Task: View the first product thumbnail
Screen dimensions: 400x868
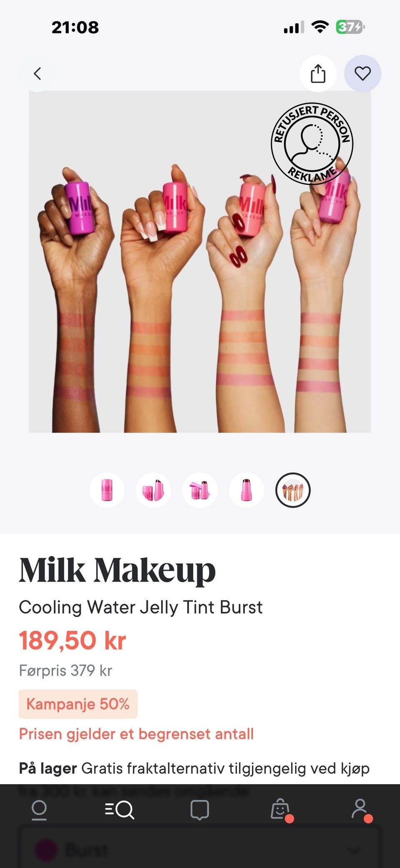Action: pyautogui.click(x=107, y=490)
